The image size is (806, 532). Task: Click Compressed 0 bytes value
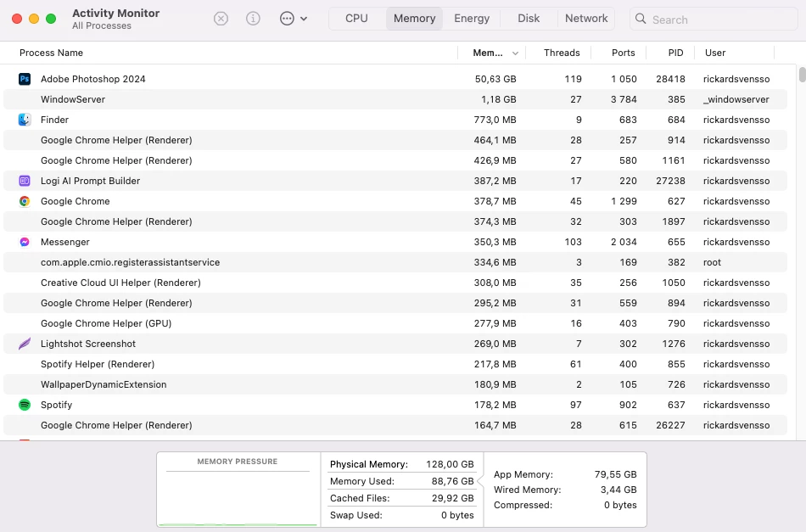pyautogui.click(x=620, y=505)
